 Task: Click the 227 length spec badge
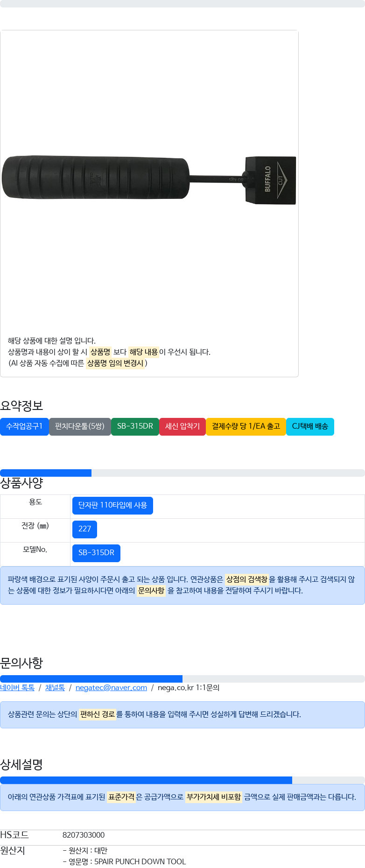coord(84,529)
